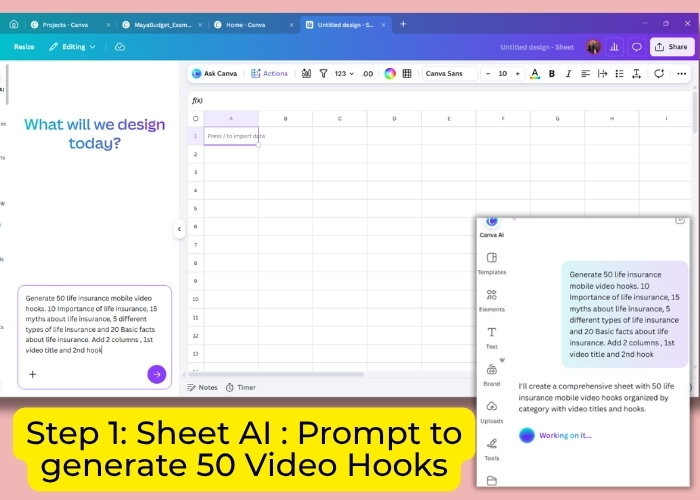Click the user profile avatar
The image size is (700, 500).
coord(593,46)
